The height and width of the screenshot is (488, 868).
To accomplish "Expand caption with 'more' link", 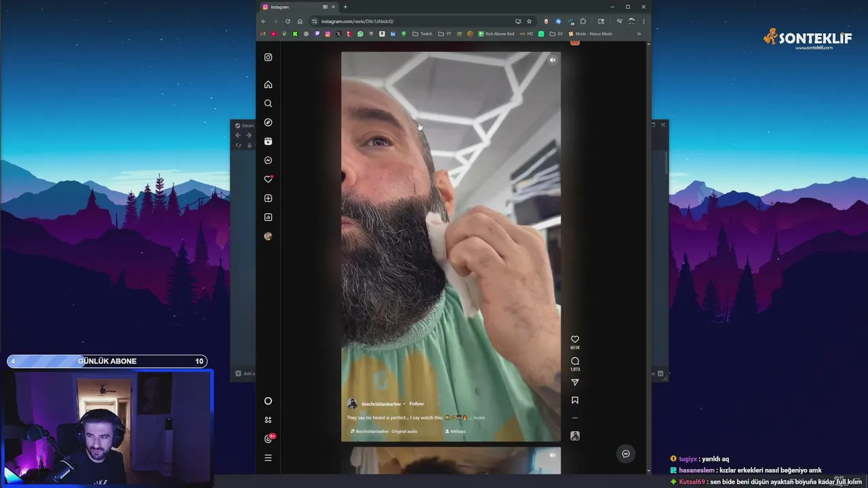I will pyautogui.click(x=479, y=418).
